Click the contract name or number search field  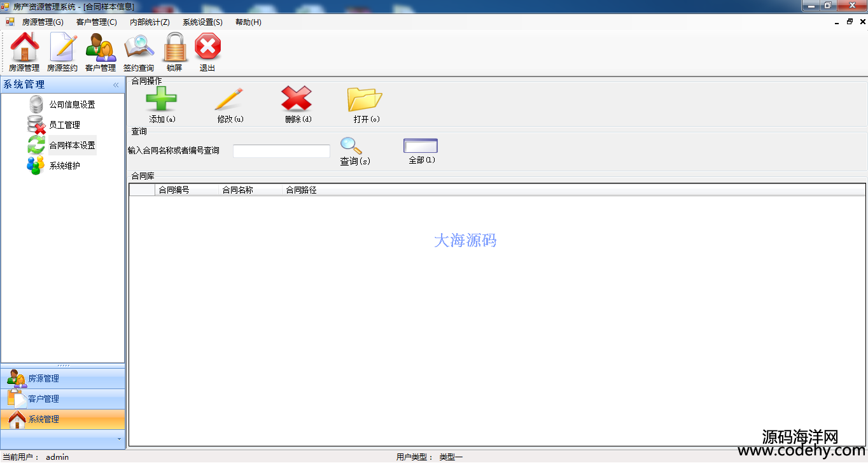click(x=281, y=152)
